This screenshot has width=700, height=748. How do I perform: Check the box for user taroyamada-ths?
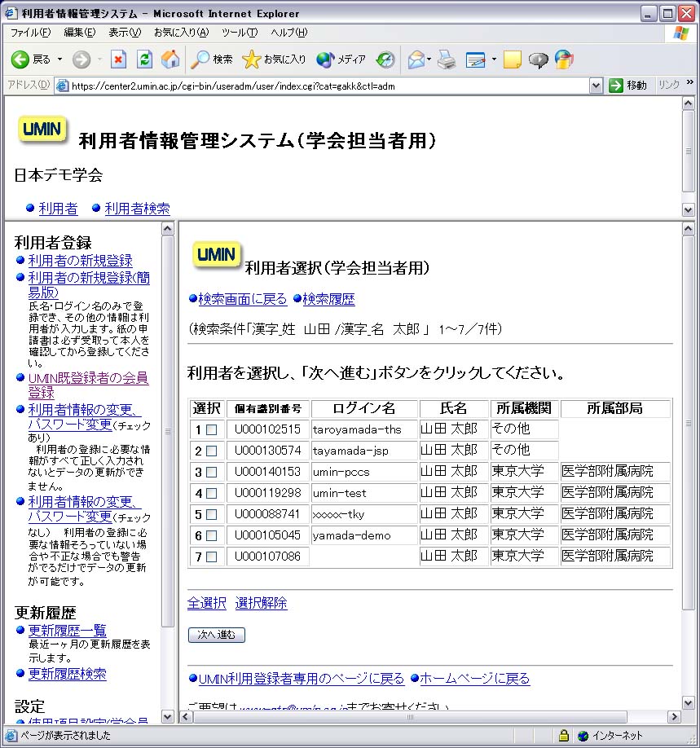point(211,429)
